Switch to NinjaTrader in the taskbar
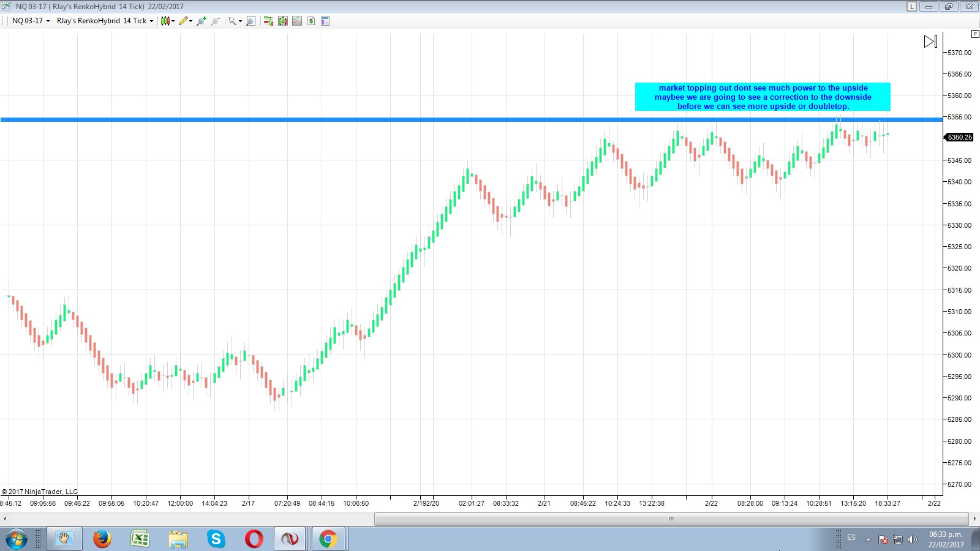This screenshot has height=551, width=980. (x=290, y=539)
